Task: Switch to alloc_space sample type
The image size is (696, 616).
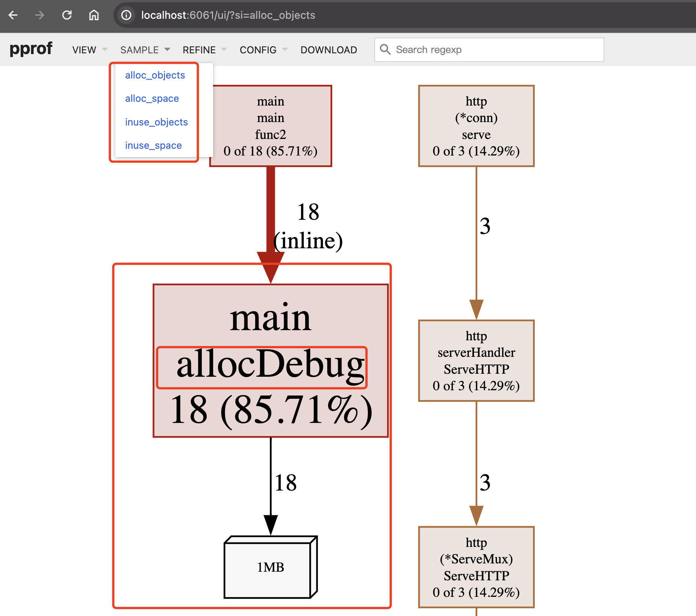Action: (152, 98)
